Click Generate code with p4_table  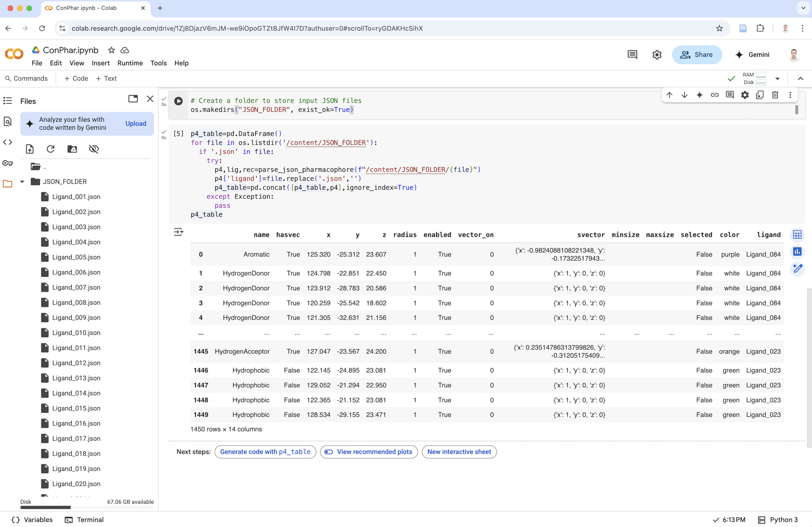click(265, 452)
